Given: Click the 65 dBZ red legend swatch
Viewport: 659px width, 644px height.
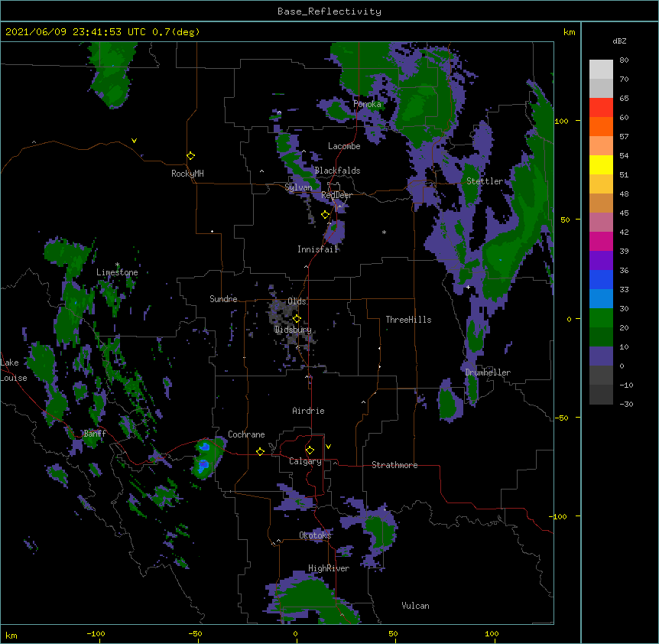Looking at the screenshot, I should point(601,108).
